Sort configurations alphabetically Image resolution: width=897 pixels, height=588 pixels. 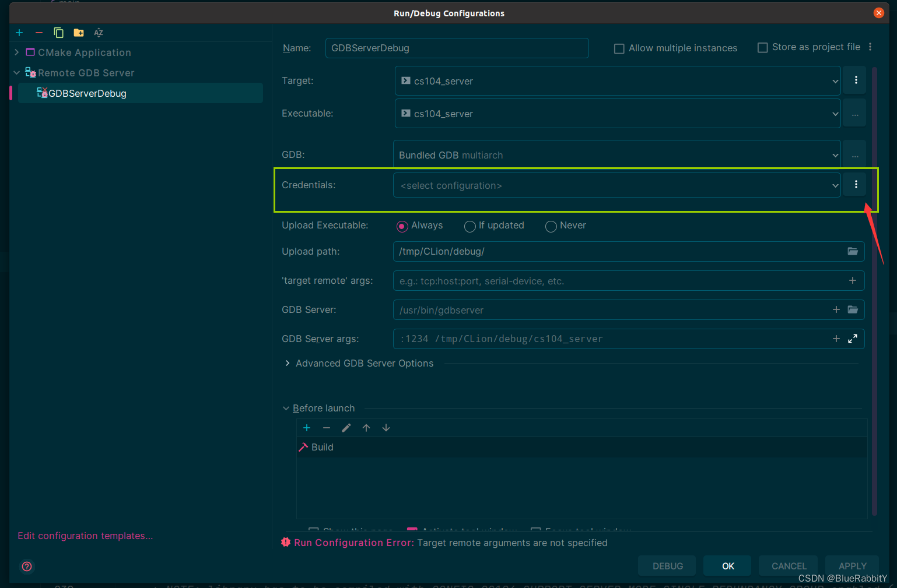[98, 33]
